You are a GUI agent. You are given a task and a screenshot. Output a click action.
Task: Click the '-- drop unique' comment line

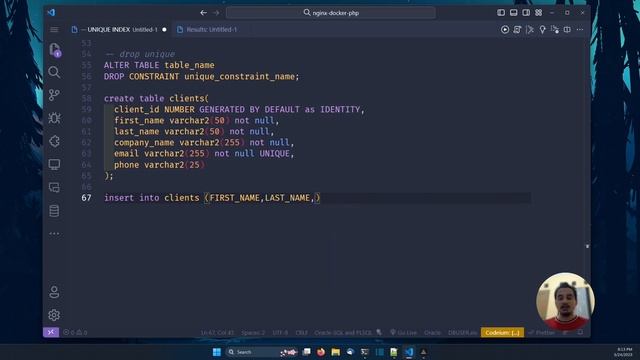click(x=140, y=54)
